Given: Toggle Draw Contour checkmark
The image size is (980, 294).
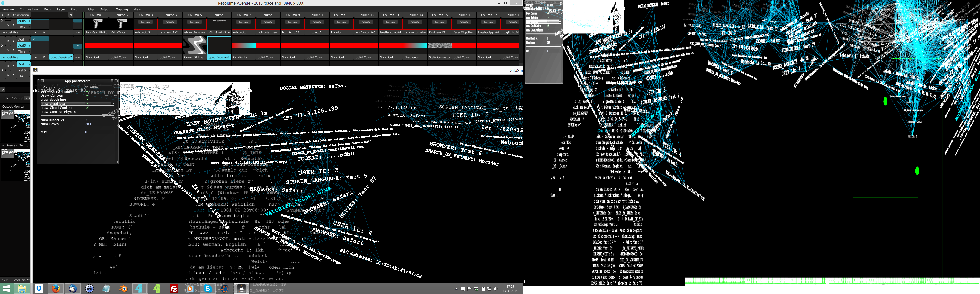Looking at the screenshot, I should pos(87,96).
